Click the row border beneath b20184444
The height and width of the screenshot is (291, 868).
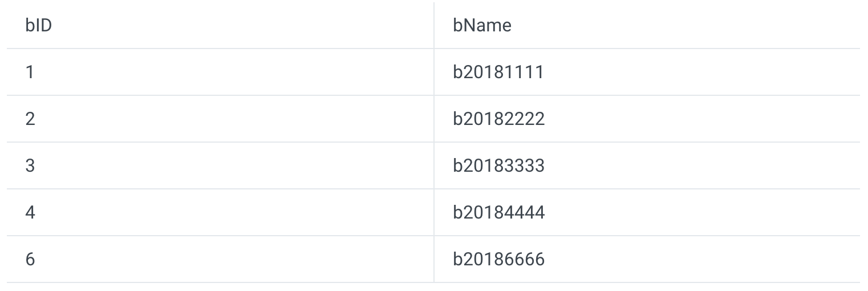(647, 236)
